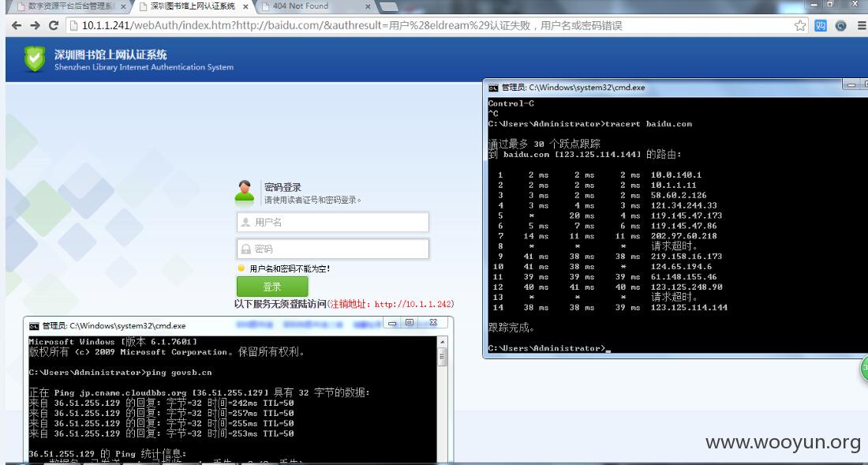Click the user avatar icon beside 密码登录
This screenshot has height=465, width=868.
[244, 191]
